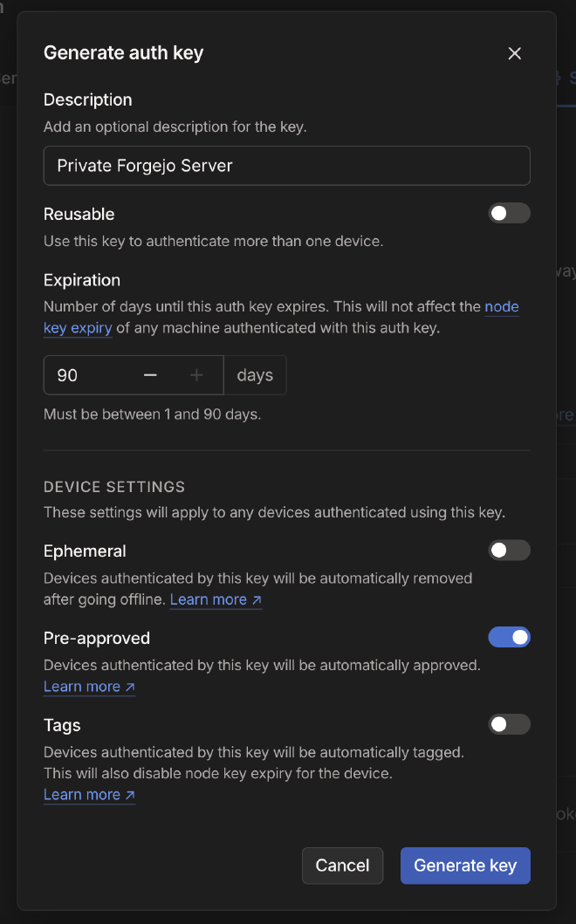Click the Description text field
Screen dimensions: 576x924
point(286,166)
